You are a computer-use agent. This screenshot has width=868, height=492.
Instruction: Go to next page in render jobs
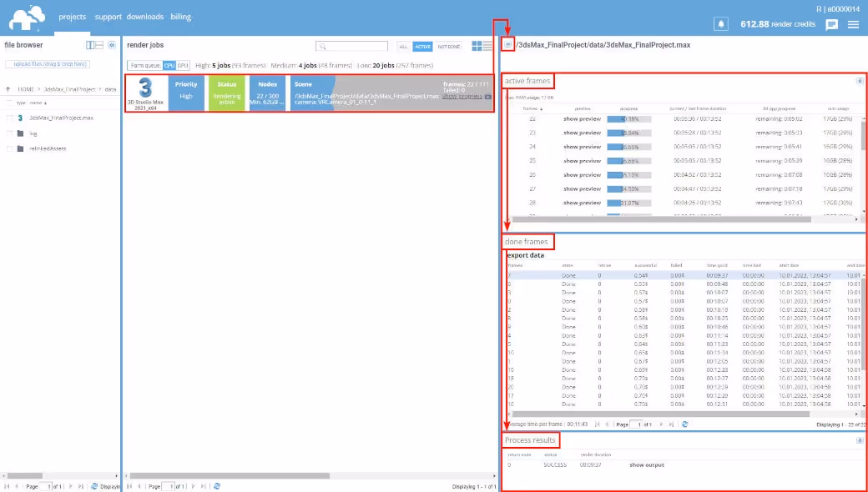pos(193,486)
